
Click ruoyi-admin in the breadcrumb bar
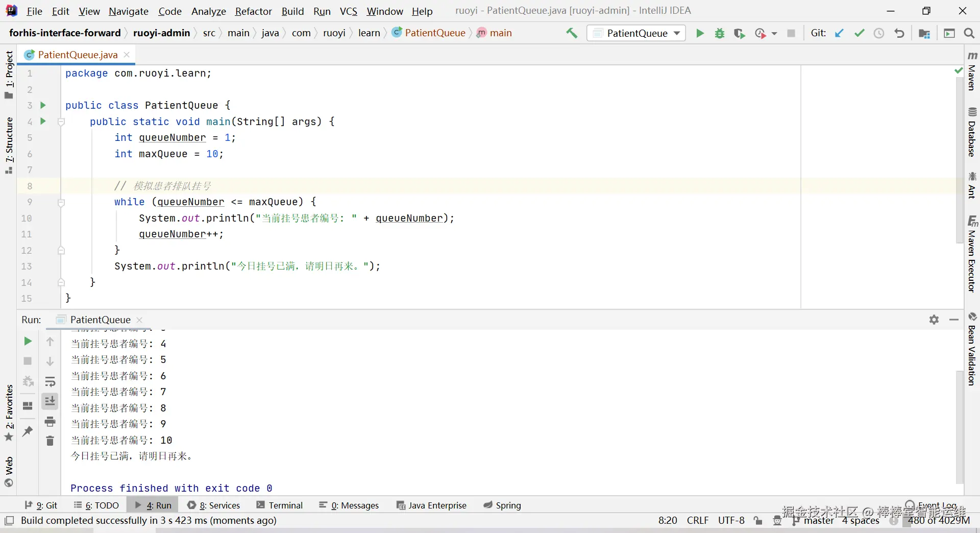[x=162, y=33]
